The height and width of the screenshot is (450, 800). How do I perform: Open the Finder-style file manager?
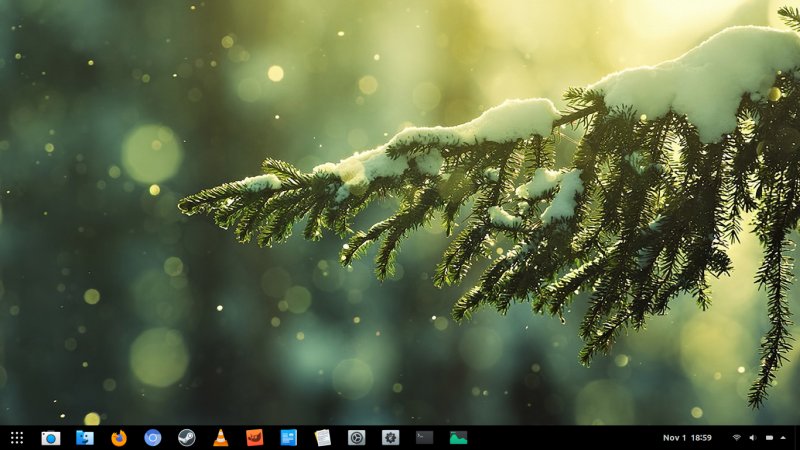point(85,438)
